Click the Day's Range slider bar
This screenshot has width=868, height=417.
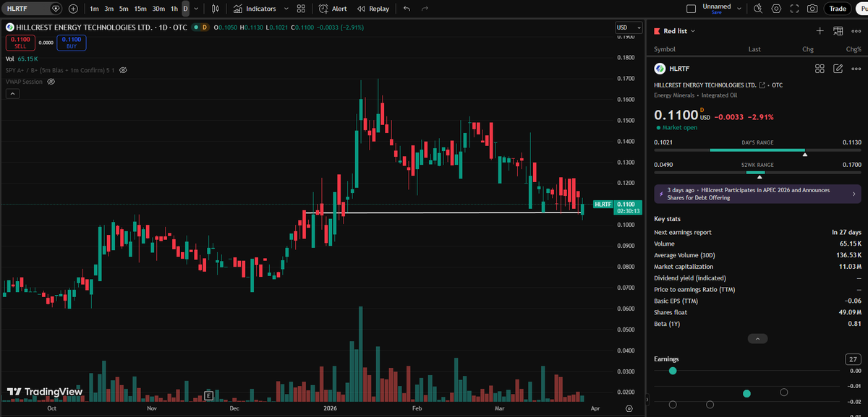coord(757,150)
